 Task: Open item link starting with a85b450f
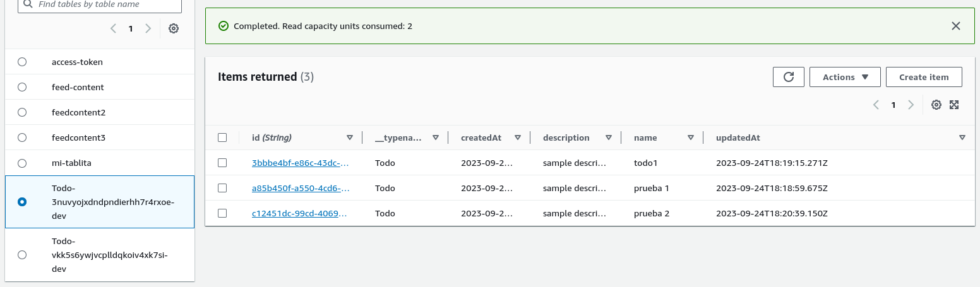click(x=300, y=188)
